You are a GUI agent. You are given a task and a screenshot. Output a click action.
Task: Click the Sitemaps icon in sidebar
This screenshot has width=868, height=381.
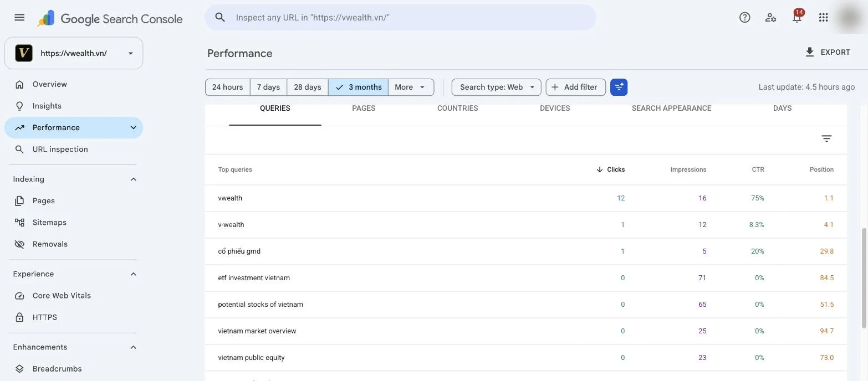click(19, 222)
